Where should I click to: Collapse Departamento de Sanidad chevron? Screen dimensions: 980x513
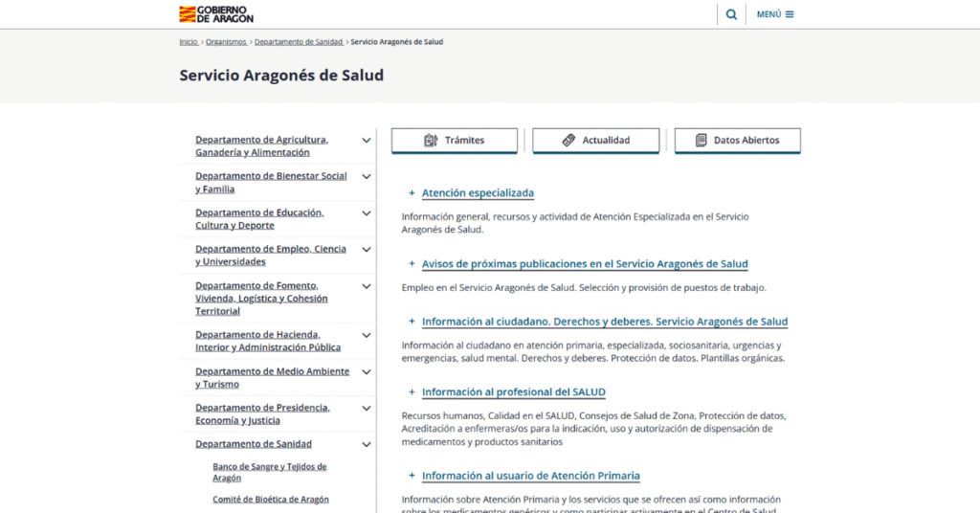pos(367,445)
